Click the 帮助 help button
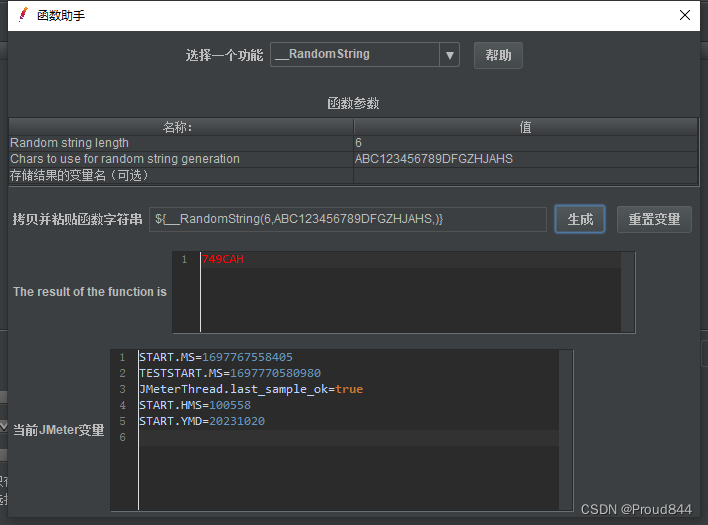708x525 pixels. pyautogui.click(x=498, y=55)
